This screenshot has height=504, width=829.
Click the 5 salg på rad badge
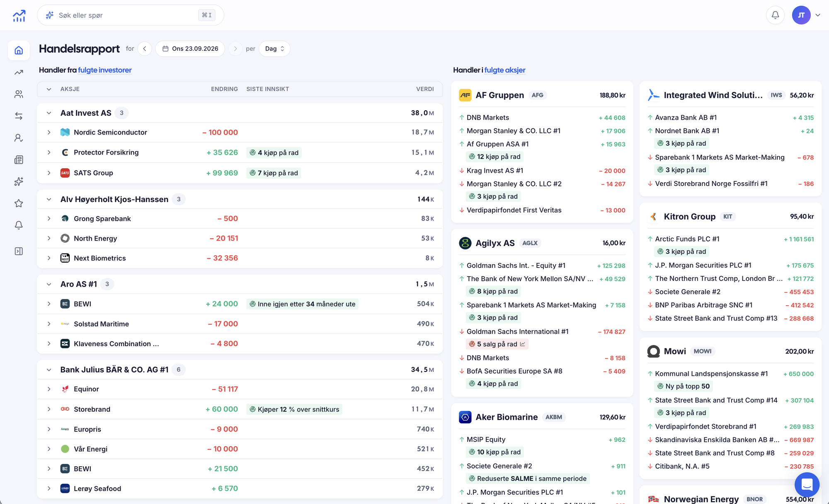coord(497,344)
